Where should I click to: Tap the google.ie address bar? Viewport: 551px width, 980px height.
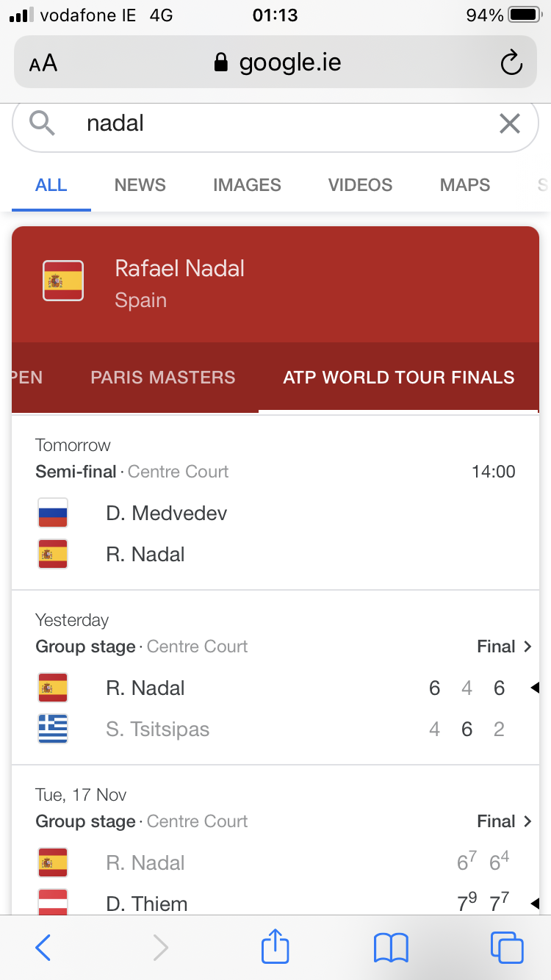tap(275, 62)
